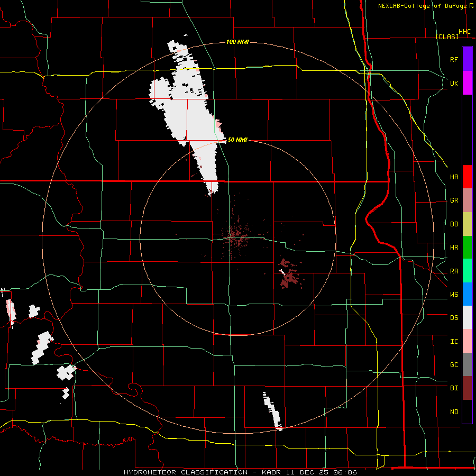Image resolution: width=476 pixels, height=476 pixels.
Task: Click the GC legend label
Action: [454, 365]
